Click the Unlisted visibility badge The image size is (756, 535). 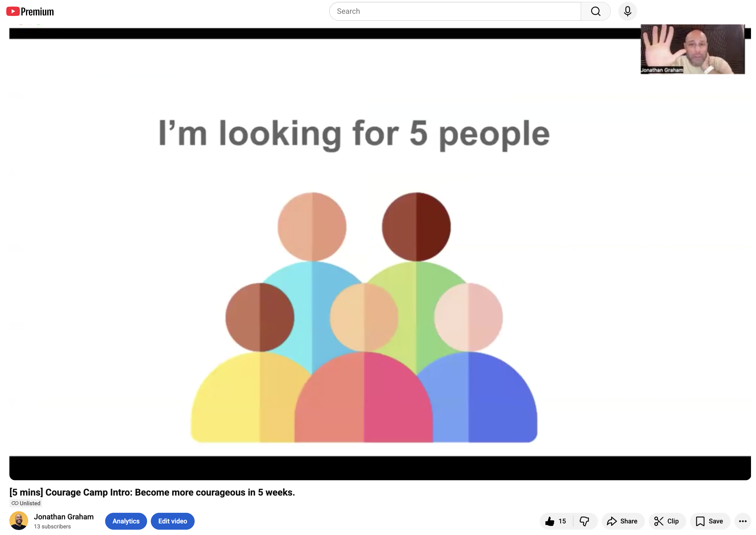tap(26, 503)
